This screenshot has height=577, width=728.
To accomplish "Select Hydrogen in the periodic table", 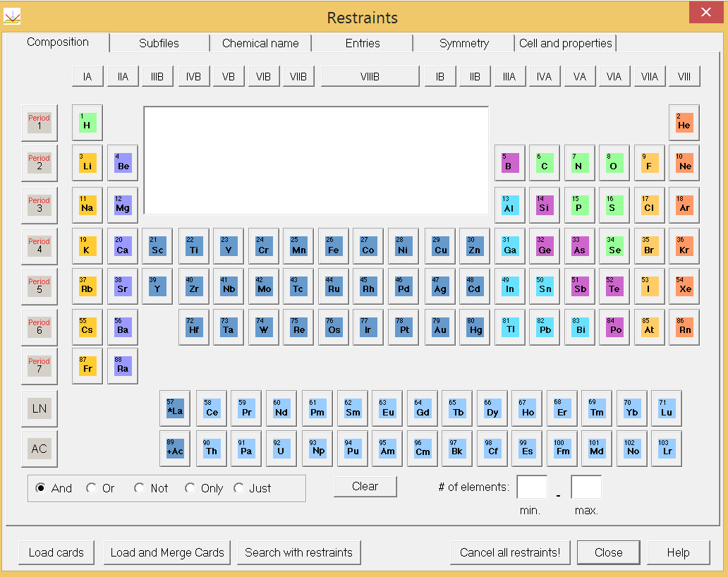I will pyautogui.click(x=87, y=123).
